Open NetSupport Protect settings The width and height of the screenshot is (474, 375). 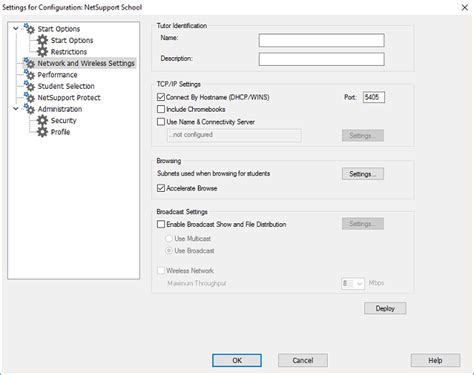pos(69,98)
